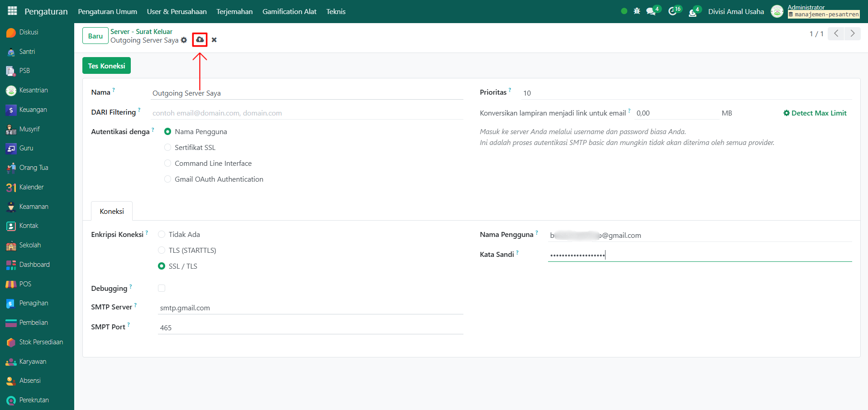Choose TLS (STARTTLS) encryption
Viewport: 868px width, 410px height.
162,251
